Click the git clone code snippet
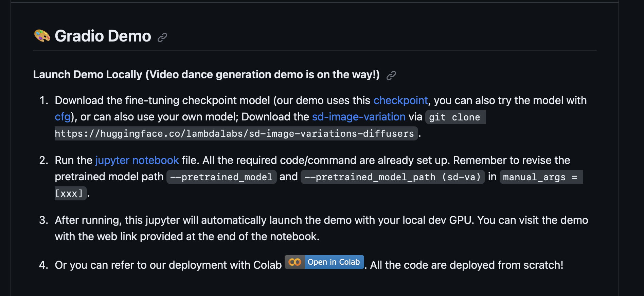 coord(455,117)
